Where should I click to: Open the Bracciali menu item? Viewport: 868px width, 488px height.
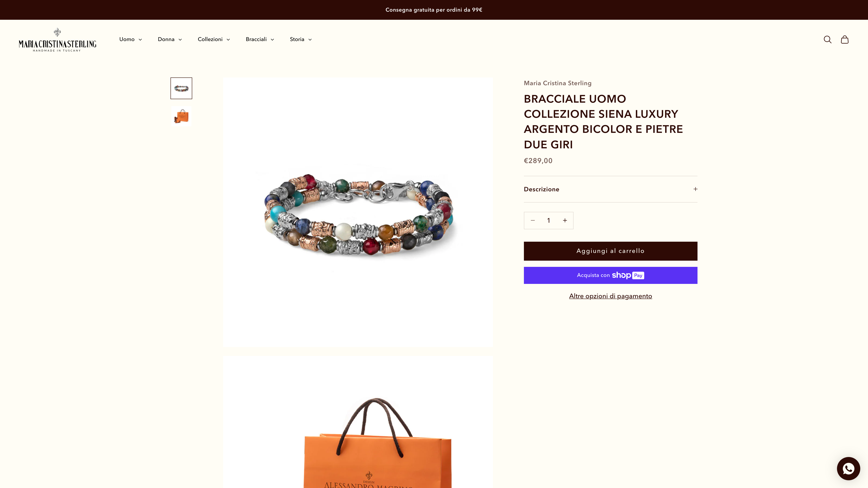click(x=260, y=39)
